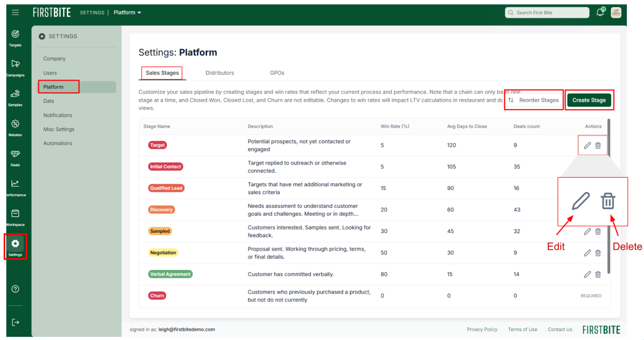Screen dimensions: 644x340
Task: Click the Description column header
Action: click(260, 126)
